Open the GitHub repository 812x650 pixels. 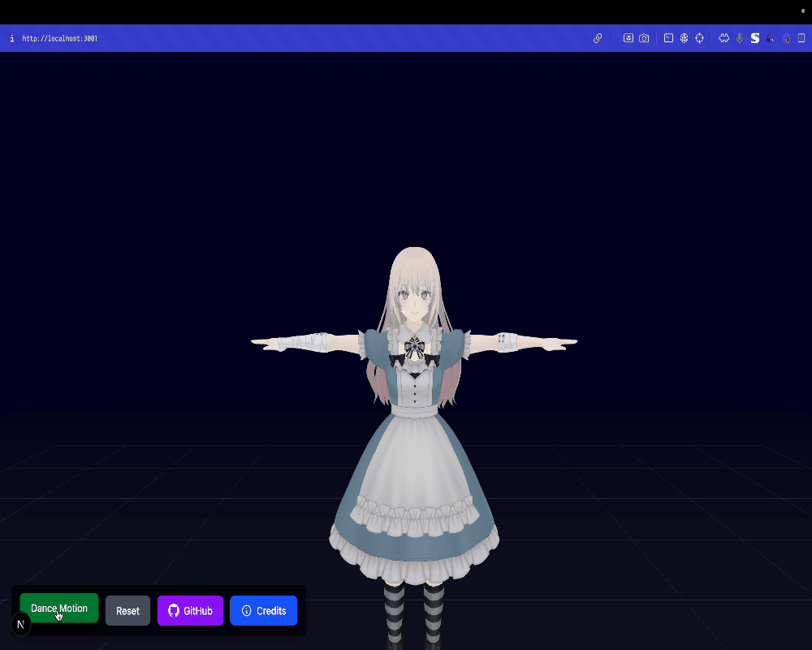click(x=190, y=610)
